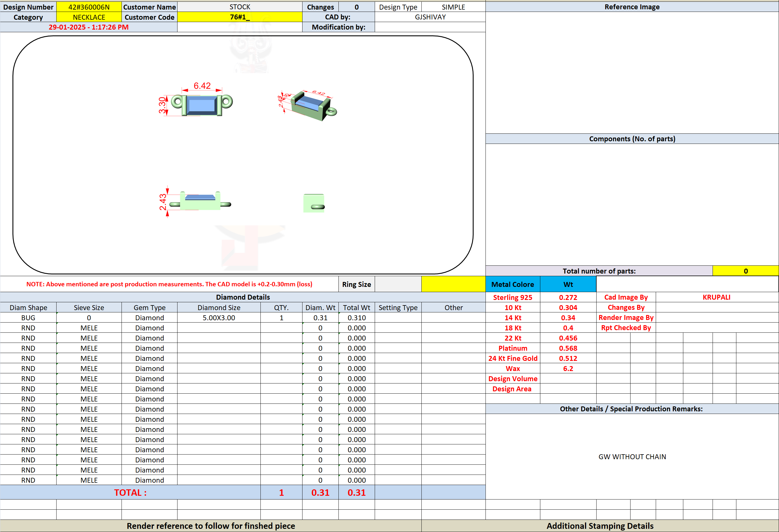Click the Design Area label
The image size is (779, 532).
[513, 389]
